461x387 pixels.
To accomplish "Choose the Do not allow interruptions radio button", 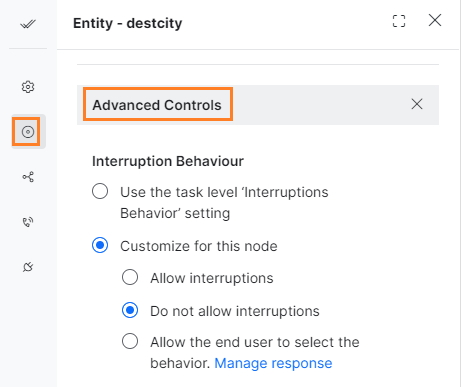I will tap(130, 310).
